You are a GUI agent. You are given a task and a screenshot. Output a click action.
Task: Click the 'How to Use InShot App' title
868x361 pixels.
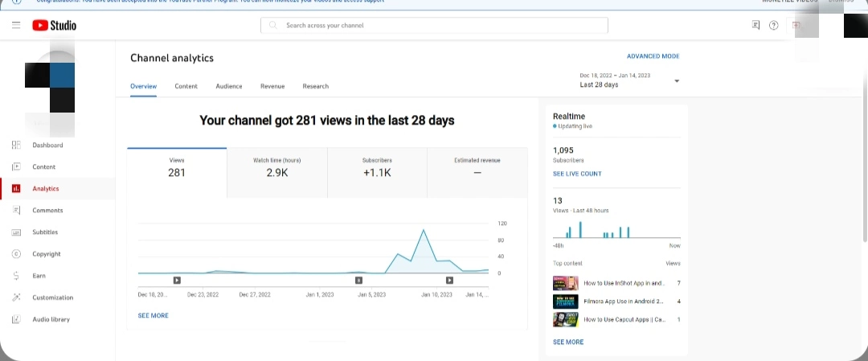point(624,283)
